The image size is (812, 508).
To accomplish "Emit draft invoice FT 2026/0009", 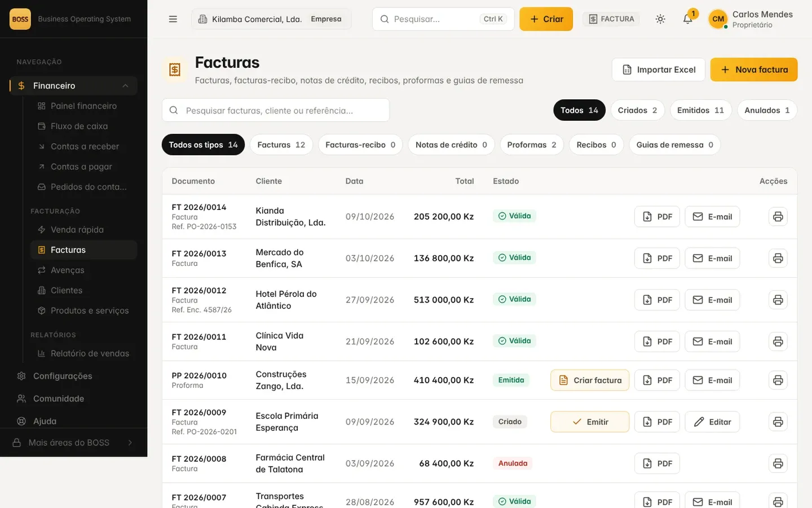I will coord(590,422).
